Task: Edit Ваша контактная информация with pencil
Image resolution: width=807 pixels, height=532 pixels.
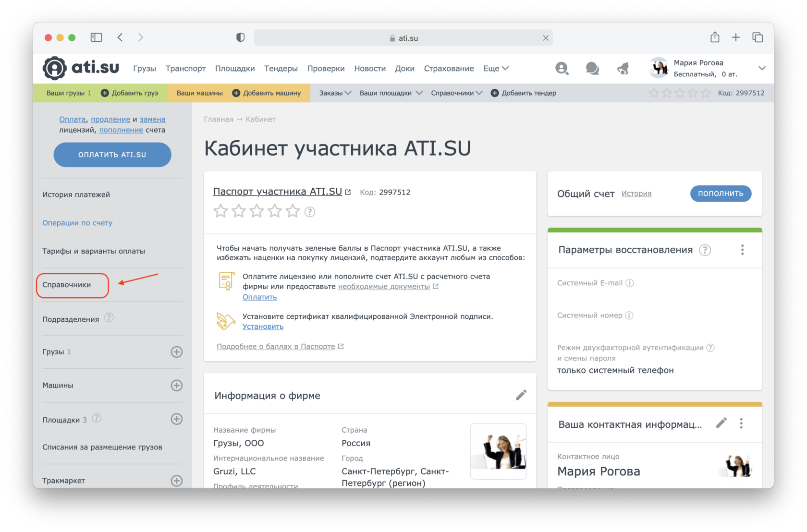Action: coord(721,423)
